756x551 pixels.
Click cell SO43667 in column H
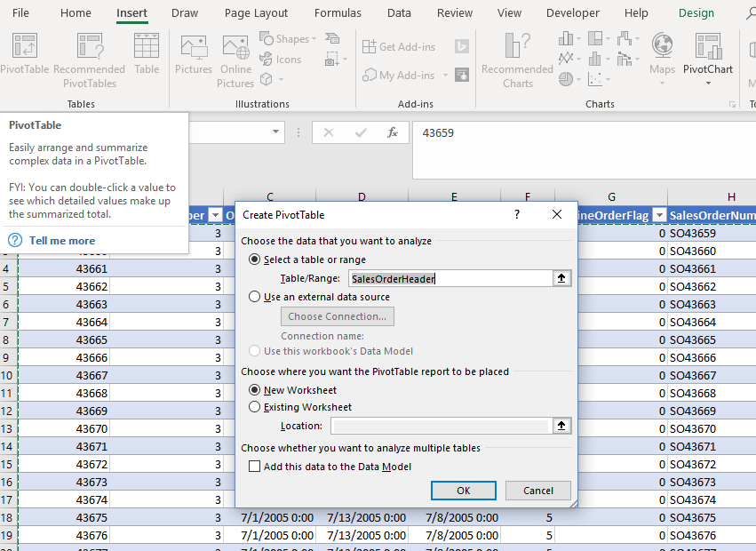coord(712,375)
